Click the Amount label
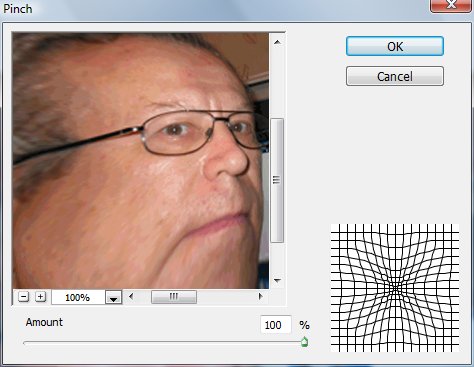This screenshot has height=367, width=474. [x=44, y=322]
